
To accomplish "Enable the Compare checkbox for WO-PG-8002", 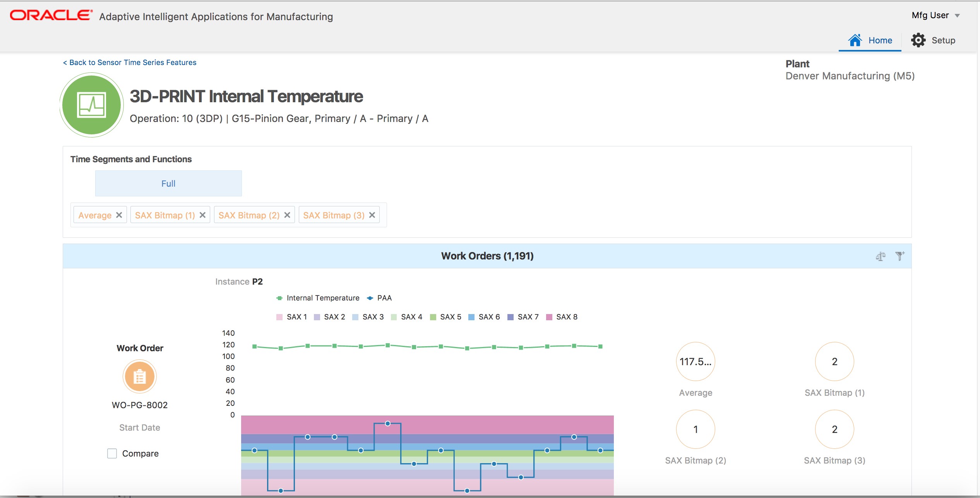I will tap(112, 453).
